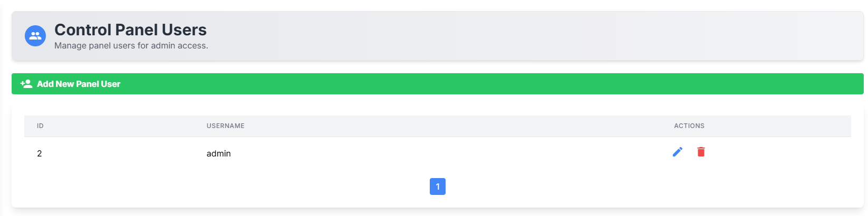The width and height of the screenshot is (868, 216).
Task: Click the word 'Control' in the page title
Action: coord(83,30)
